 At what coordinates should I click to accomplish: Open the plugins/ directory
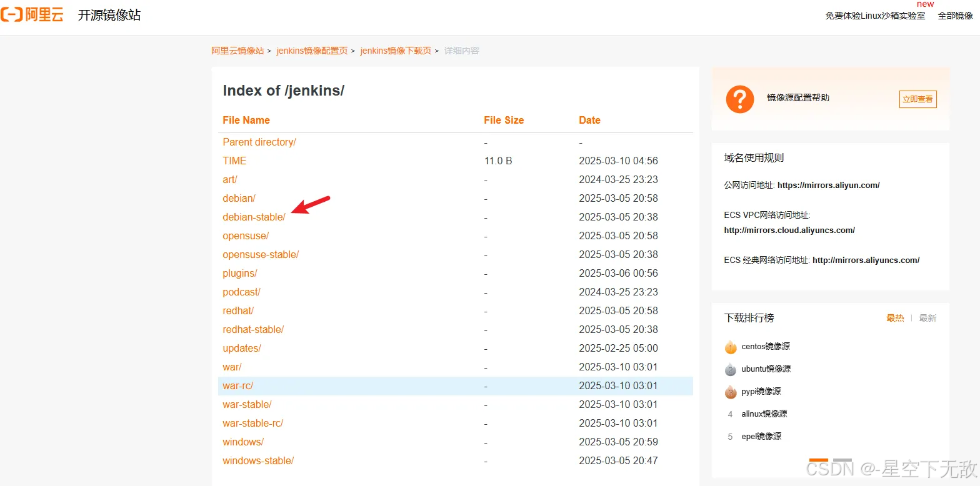tap(240, 273)
